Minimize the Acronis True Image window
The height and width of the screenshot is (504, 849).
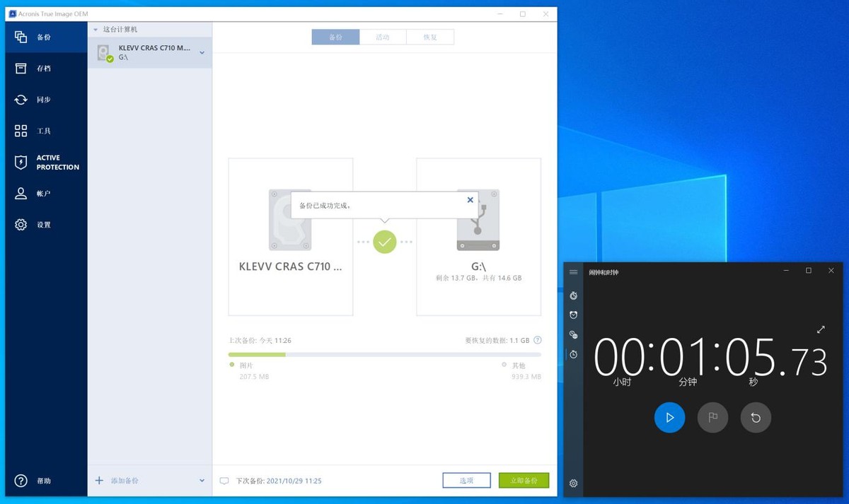click(500, 13)
